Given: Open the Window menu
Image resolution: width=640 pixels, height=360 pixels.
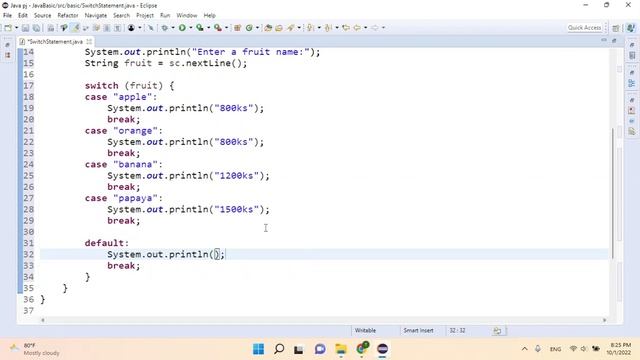Looking at the screenshot, I should point(187,16).
